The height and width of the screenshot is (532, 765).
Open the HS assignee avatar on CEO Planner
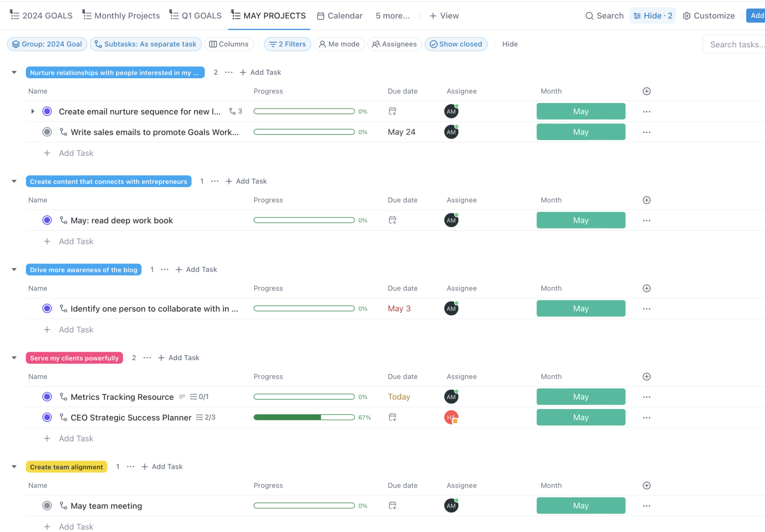[x=451, y=417]
